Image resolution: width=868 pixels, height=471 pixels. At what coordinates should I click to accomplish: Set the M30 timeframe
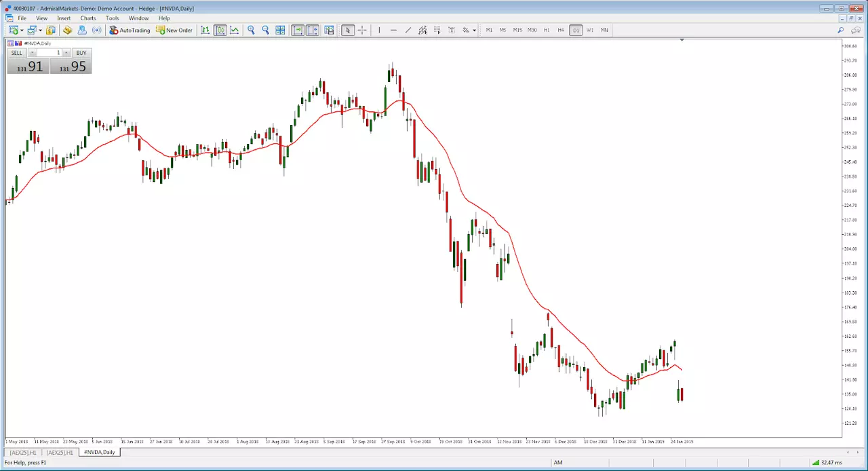532,30
